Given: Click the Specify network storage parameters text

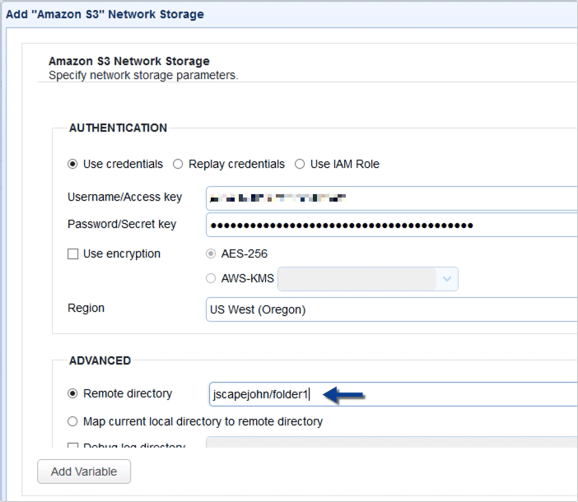Looking at the screenshot, I should click(x=143, y=75).
